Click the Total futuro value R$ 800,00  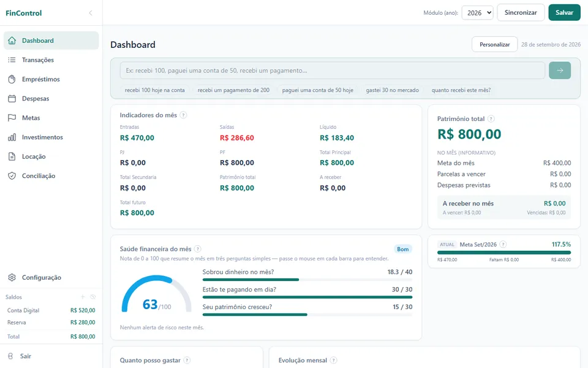(137, 213)
